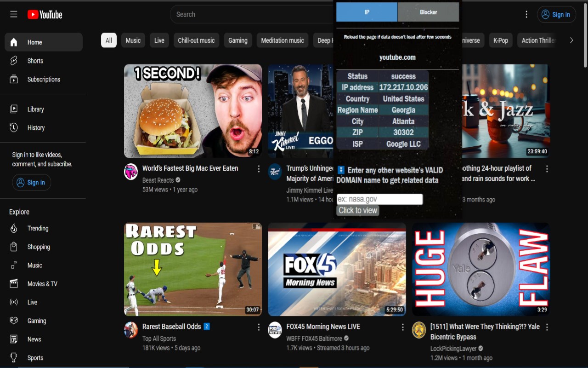Open options menu for Big Mac video
588x368 pixels.
click(x=259, y=169)
